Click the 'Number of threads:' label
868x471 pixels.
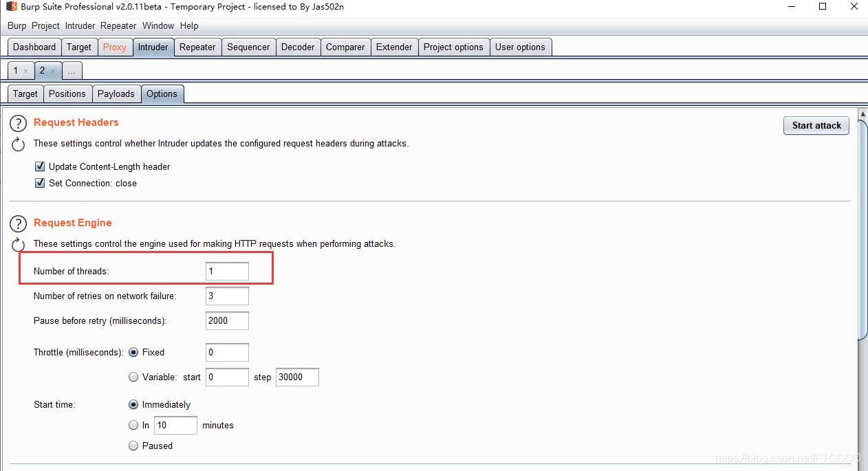click(x=71, y=271)
